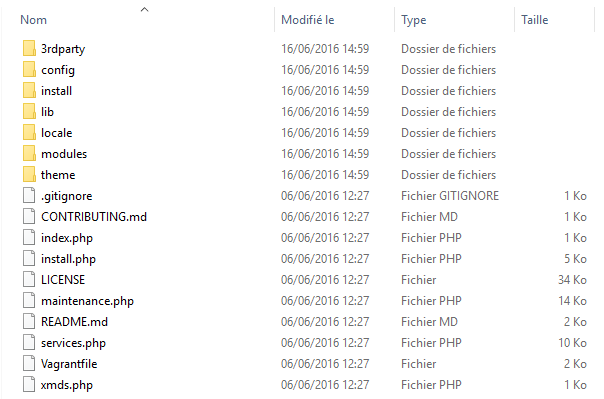604x399 pixels.
Task: Select the 3rdparty folder icon
Action: (29, 49)
